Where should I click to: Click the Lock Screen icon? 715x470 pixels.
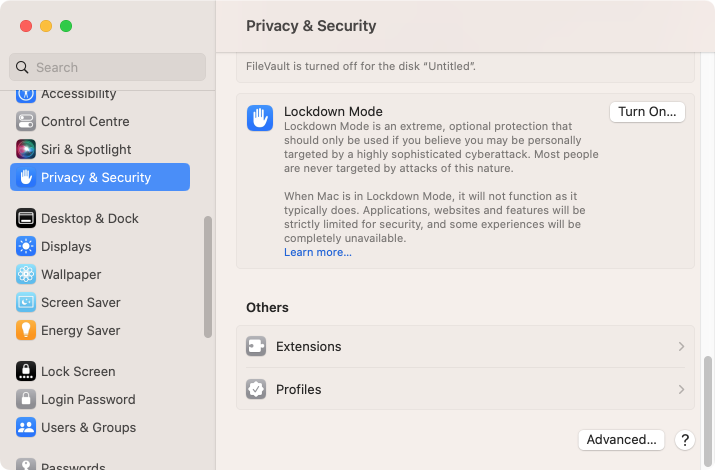pyautogui.click(x=26, y=372)
